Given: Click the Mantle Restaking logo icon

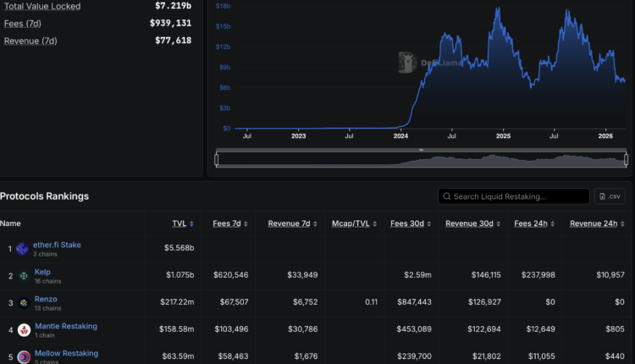Looking at the screenshot, I should [23, 330].
